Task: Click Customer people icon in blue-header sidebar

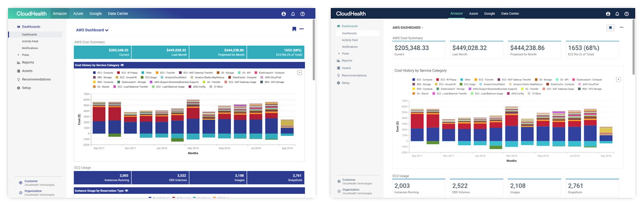Action: (x=21, y=183)
